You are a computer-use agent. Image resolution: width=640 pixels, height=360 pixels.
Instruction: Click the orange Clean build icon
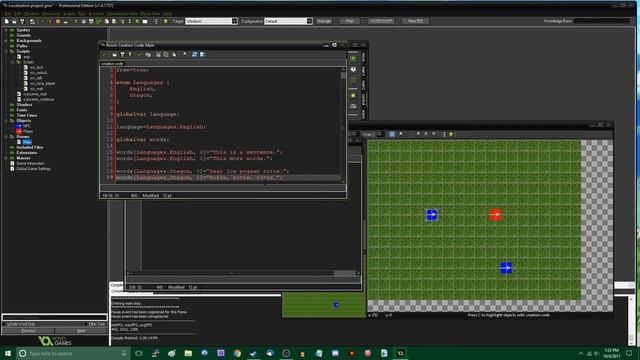coord(58,21)
